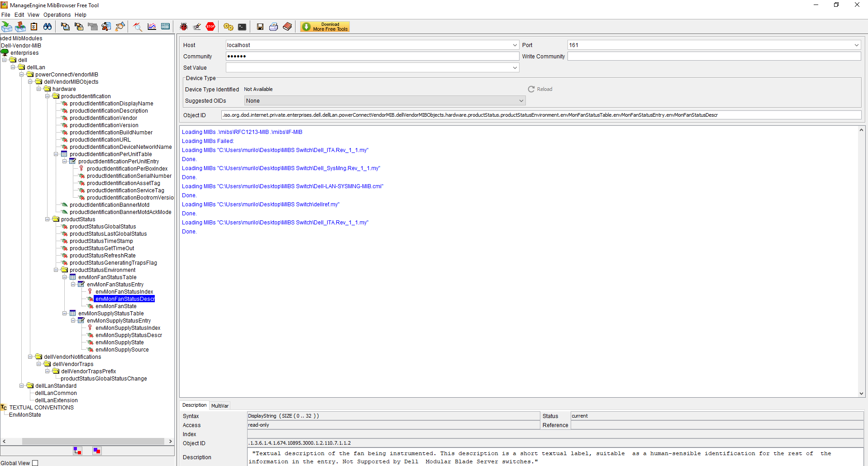The height and width of the screenshot is (466, 868).
Task: Open the File menu
Action: [6, 15]
